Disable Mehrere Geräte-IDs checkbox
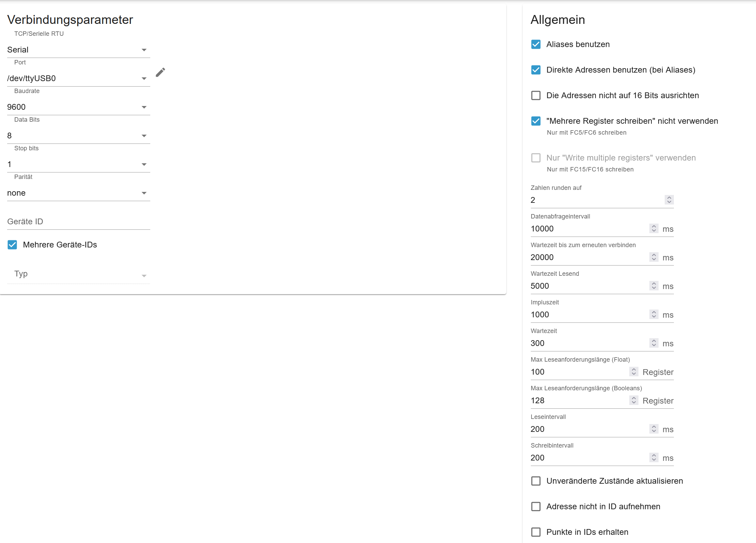Viewport: 756px width, 543px height. point(12,245)
